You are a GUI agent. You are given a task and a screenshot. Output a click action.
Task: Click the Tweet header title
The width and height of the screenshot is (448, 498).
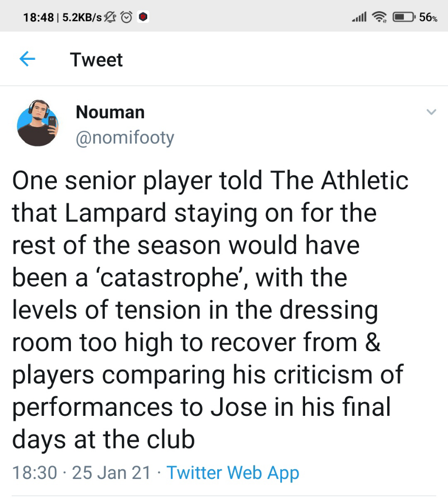pos(96,60)
